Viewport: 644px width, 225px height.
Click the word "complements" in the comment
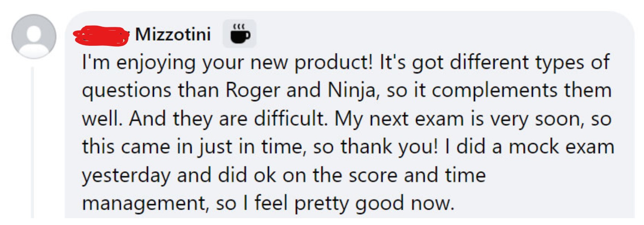point(494,91)
